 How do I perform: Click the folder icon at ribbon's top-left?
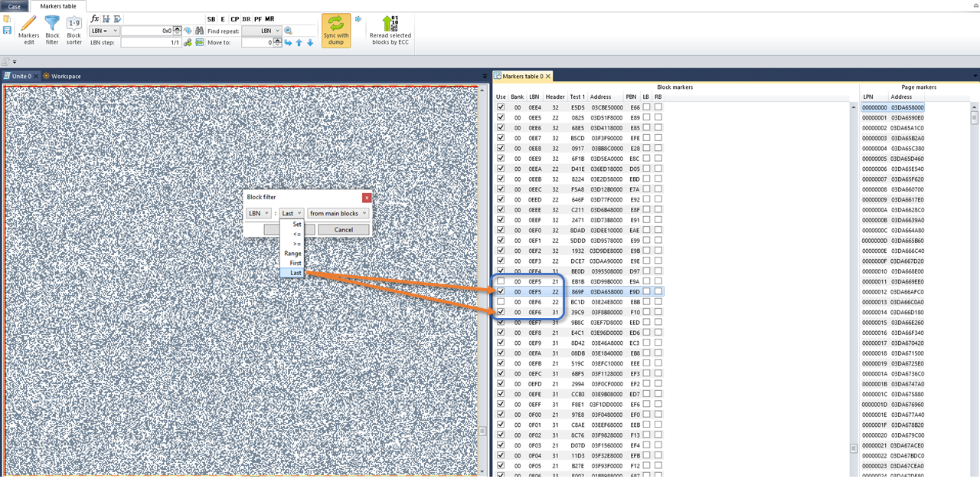pos(7,19)
